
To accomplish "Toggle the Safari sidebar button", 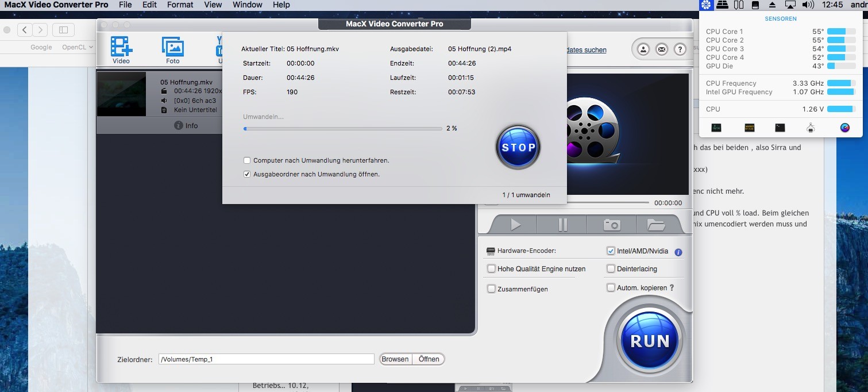I will (64, 29).
